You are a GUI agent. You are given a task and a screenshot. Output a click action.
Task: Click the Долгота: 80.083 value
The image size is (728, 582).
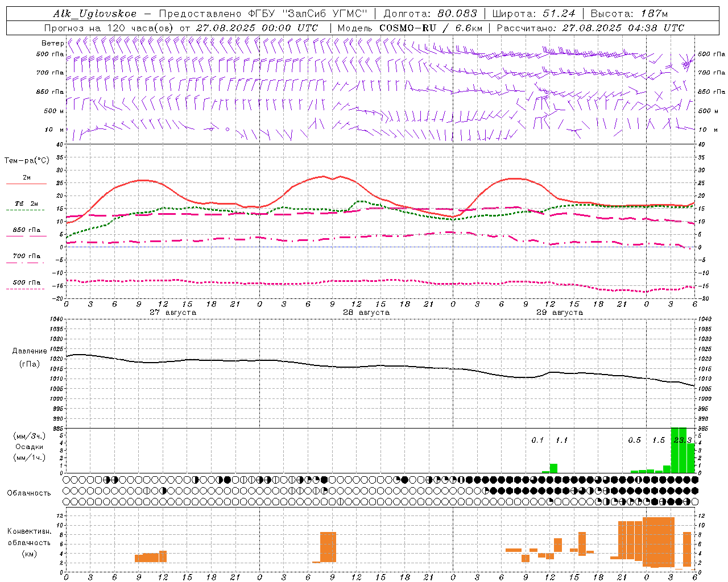(x=431, y=14)
